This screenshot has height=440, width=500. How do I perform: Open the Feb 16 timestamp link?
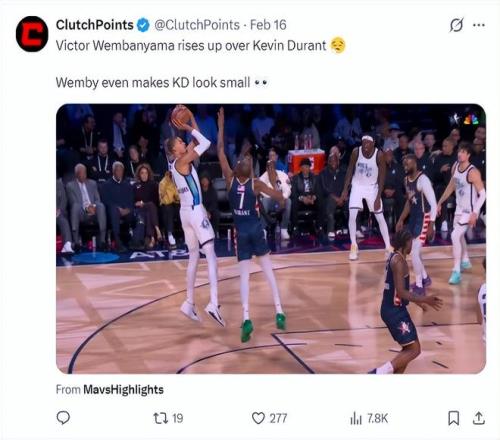coord(268,25)
